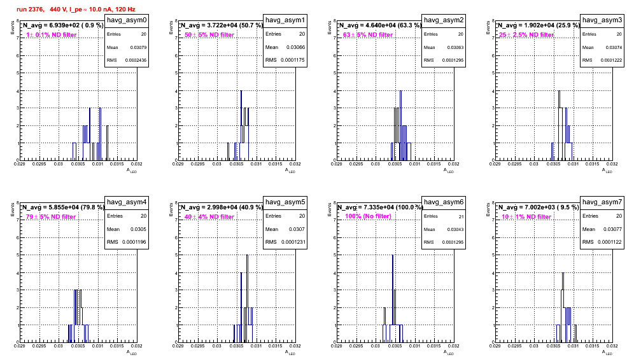Screen dimensions: 634x364
Task: Click the N_avg = 7.335e+04 label
Action: click(379, 207)
